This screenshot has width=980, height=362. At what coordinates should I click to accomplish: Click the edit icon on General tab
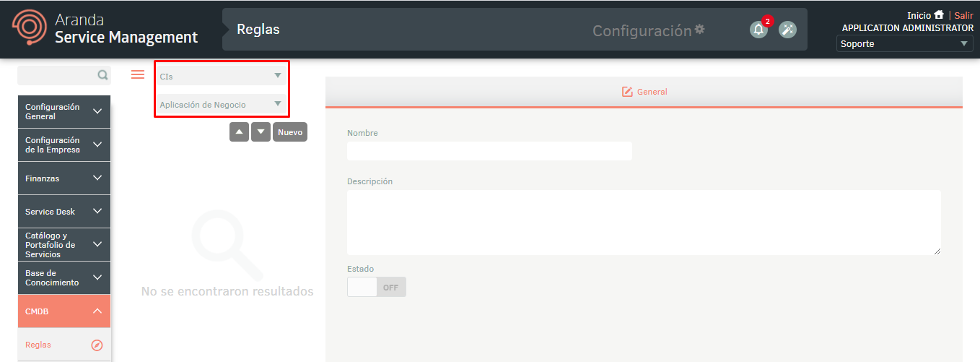627,92
